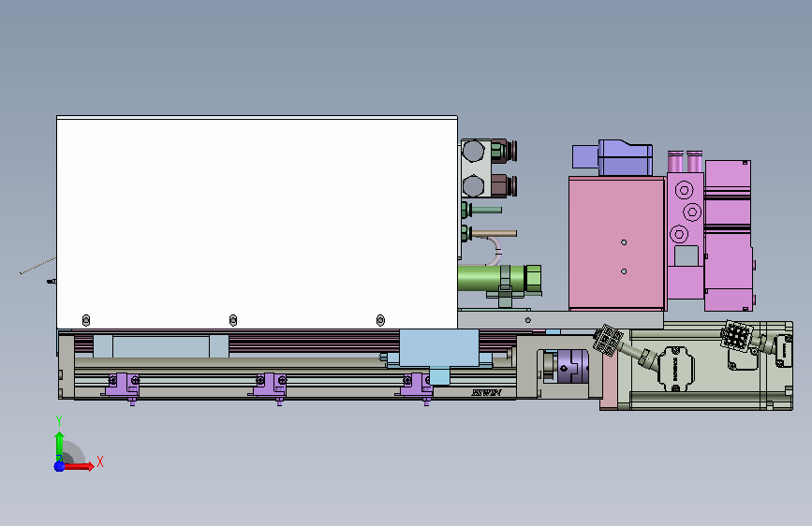The height and width of the screenshot is (526, 812).
Task: Select the leftmost purple sensor bracket on rail
Action: pos(124,386)
